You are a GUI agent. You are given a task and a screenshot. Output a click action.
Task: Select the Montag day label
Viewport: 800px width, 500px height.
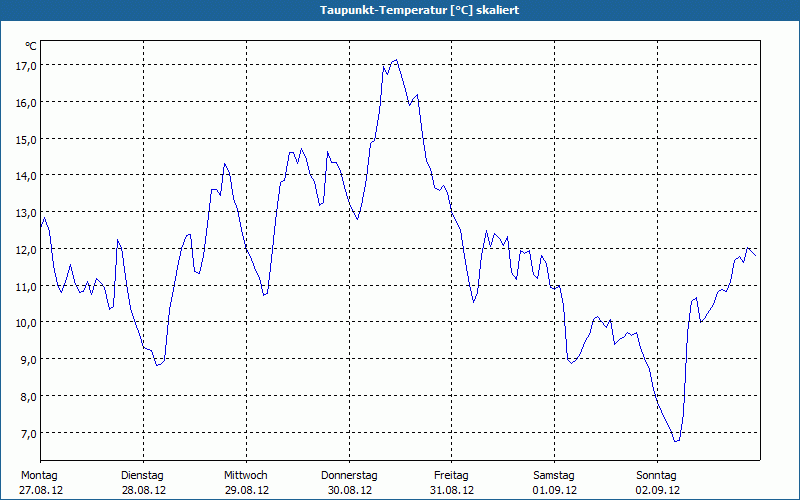coord(39,476)
